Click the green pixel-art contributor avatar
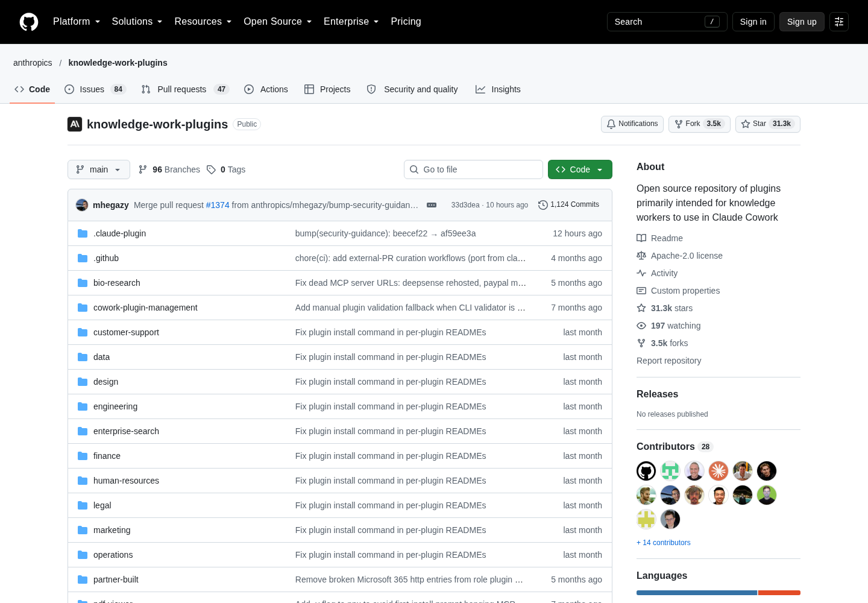Viewport: 868px width, 603px height. [670, 471]
